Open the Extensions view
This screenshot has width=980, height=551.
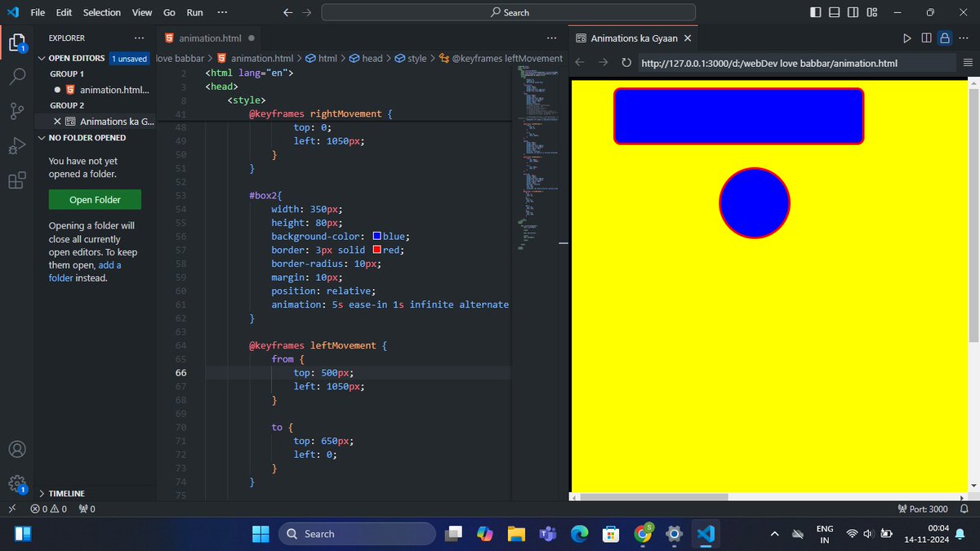[17, 180]
